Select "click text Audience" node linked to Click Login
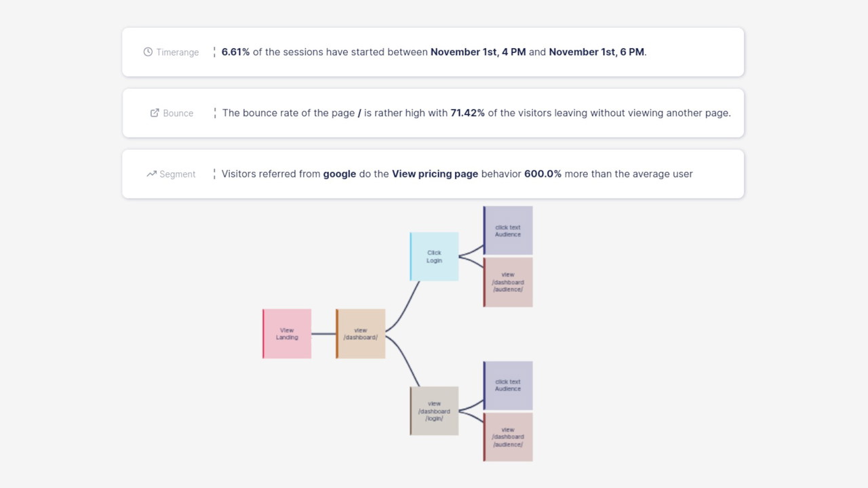Viewport: 868px width, 488px height. pyautogui.click(x=508, y=230)
